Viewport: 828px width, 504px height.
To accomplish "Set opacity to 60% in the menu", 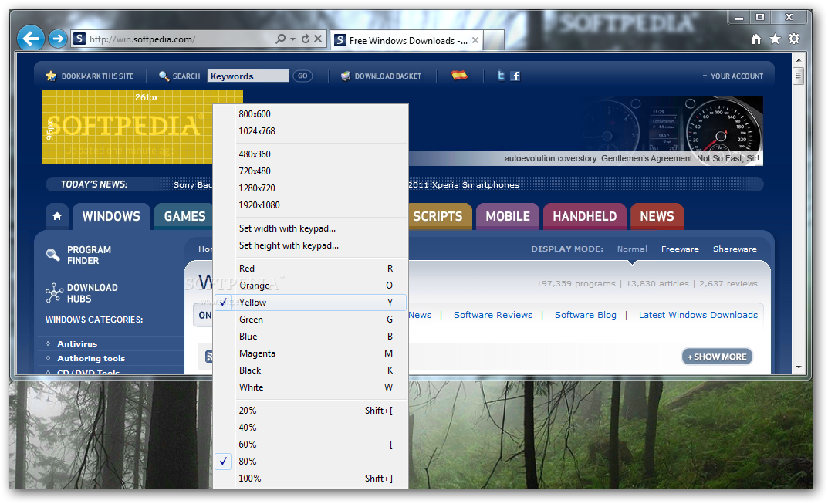I will point(310,445).
